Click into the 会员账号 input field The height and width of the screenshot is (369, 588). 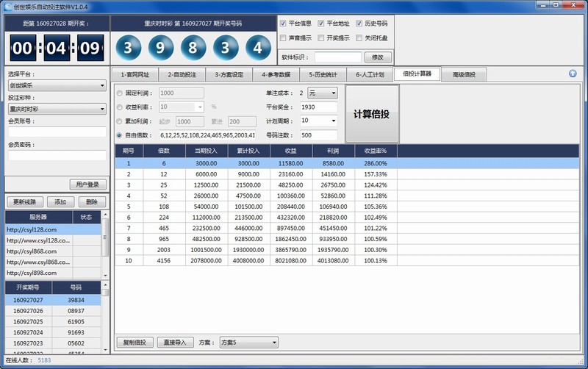click(57, 132)
